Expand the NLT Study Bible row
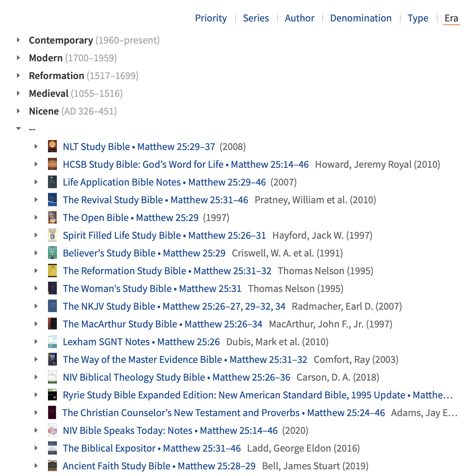The height and width of the screenshot is (476, 463). (x=36, y=146)
